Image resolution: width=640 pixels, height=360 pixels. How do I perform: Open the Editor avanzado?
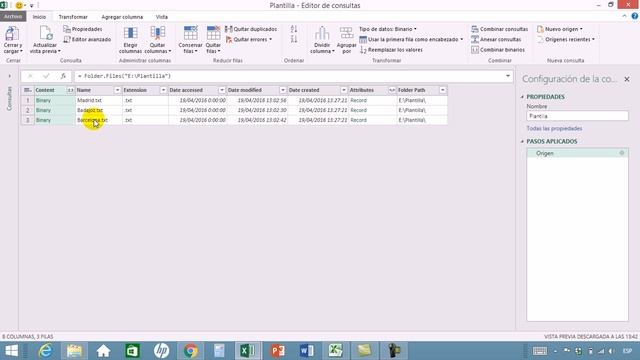(x=87, y=40)
